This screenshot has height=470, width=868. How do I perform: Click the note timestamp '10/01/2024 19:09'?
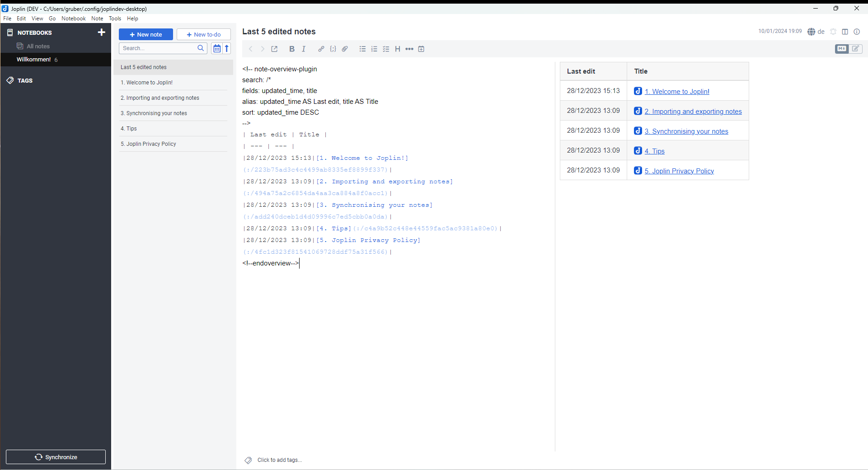click(780, 31)
